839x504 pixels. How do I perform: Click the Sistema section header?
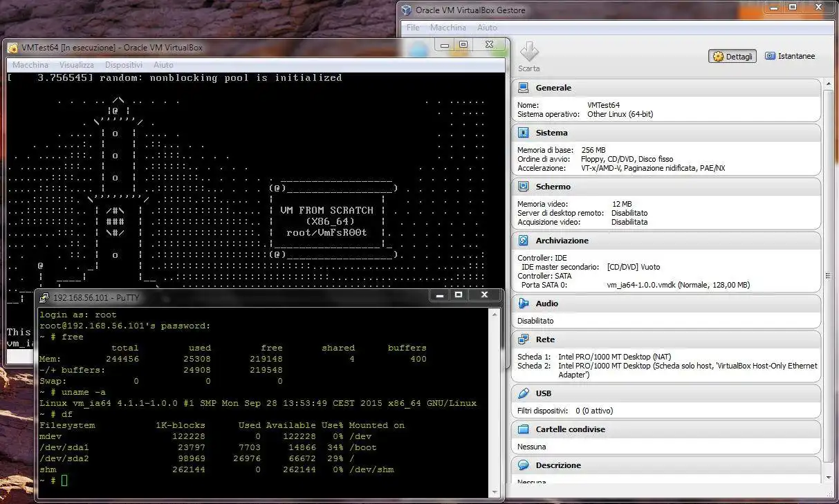tap(666, 133)
